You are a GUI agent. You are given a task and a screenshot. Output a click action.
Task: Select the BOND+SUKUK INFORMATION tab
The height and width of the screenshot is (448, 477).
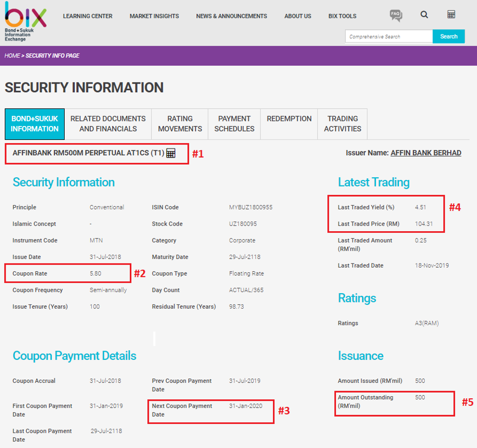[x=34, y=124]
